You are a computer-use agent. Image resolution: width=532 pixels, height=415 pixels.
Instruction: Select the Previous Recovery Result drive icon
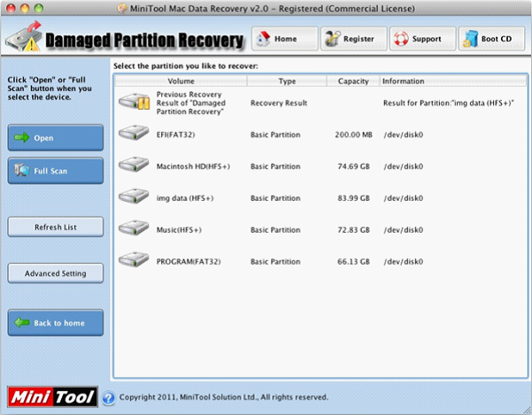click(x=135, y=102)
